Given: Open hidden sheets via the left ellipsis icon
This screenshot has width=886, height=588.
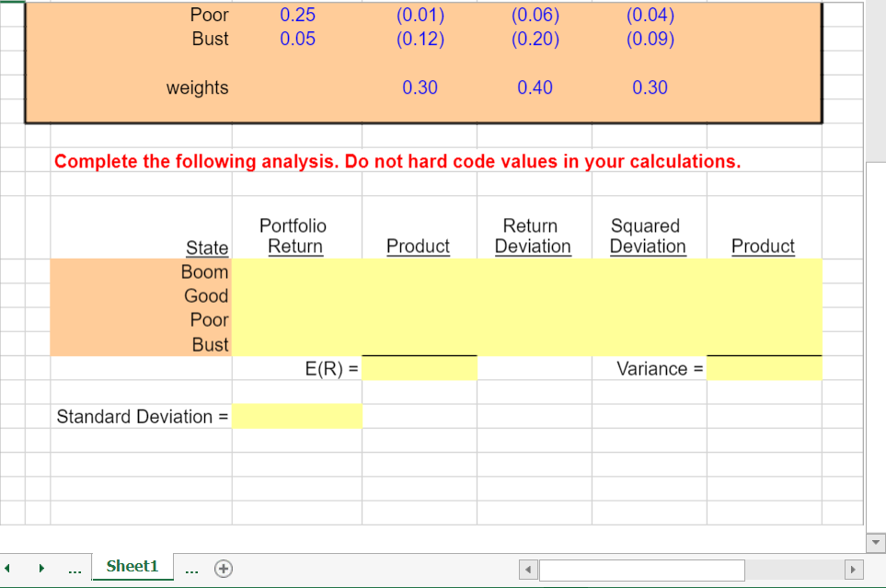Looking at the screenshot, I should [x=75, y=568].
